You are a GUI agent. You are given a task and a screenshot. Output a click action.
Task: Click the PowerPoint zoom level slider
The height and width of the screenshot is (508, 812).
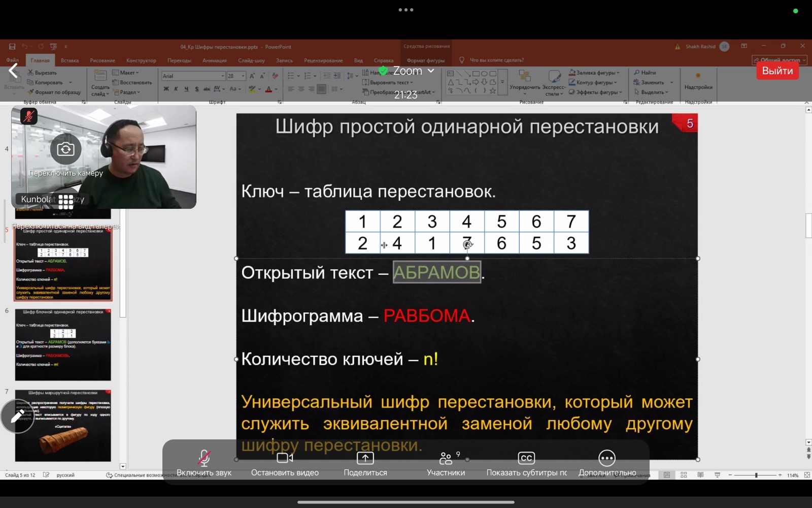[756, 475]
